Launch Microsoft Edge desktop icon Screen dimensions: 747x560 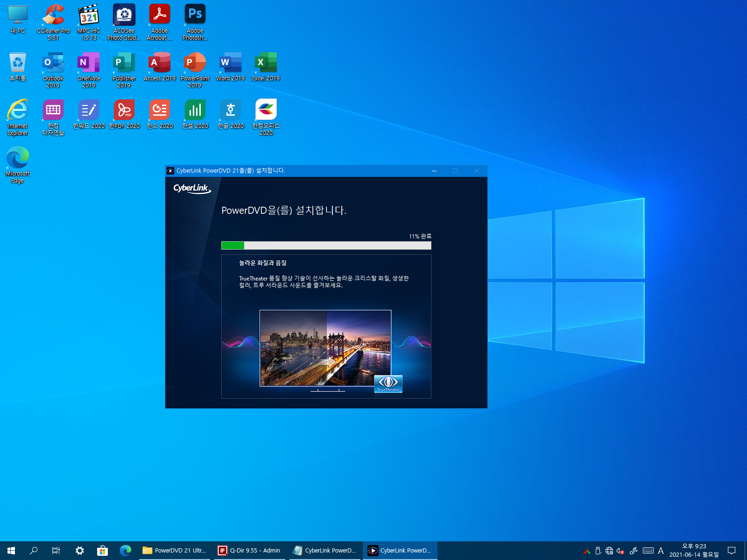pos(18,165)
